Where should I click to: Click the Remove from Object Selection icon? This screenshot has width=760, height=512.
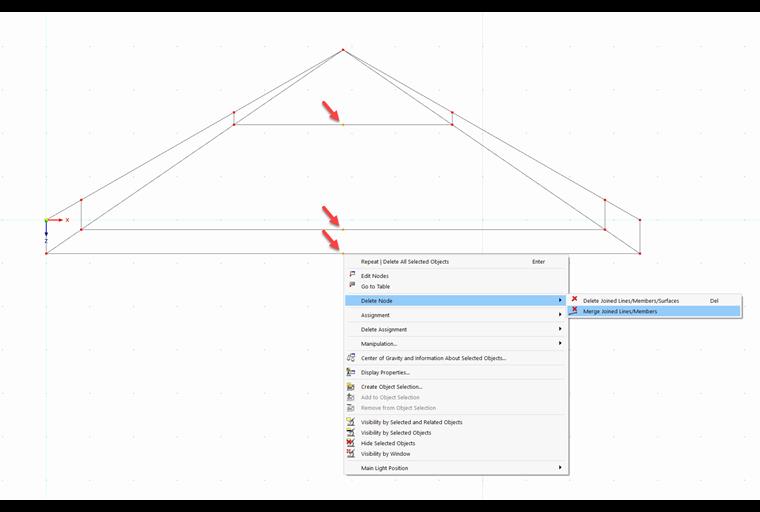tap(351, 408)
